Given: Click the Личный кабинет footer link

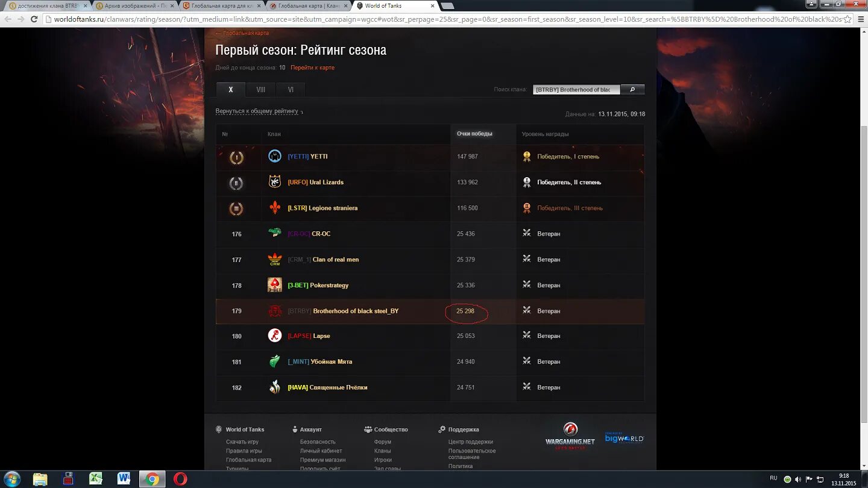Looking at the screenshot, I should pyautogui.click(x=321, y=451).
